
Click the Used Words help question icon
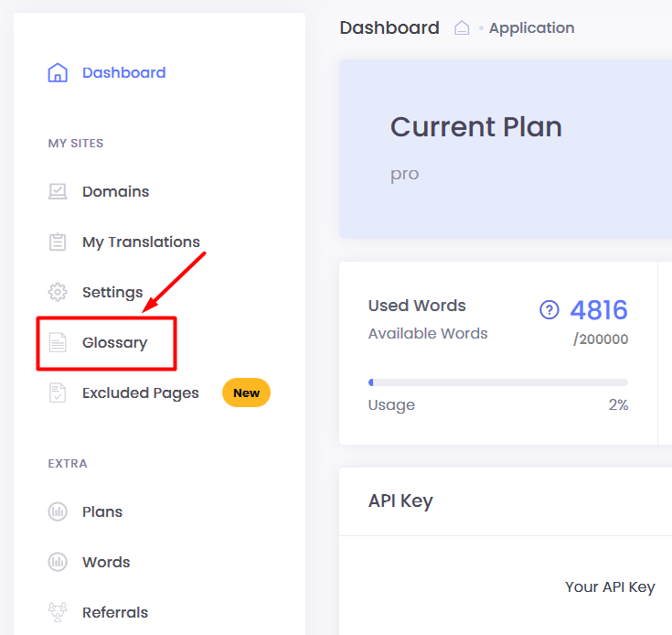click(x=549, y=309)
